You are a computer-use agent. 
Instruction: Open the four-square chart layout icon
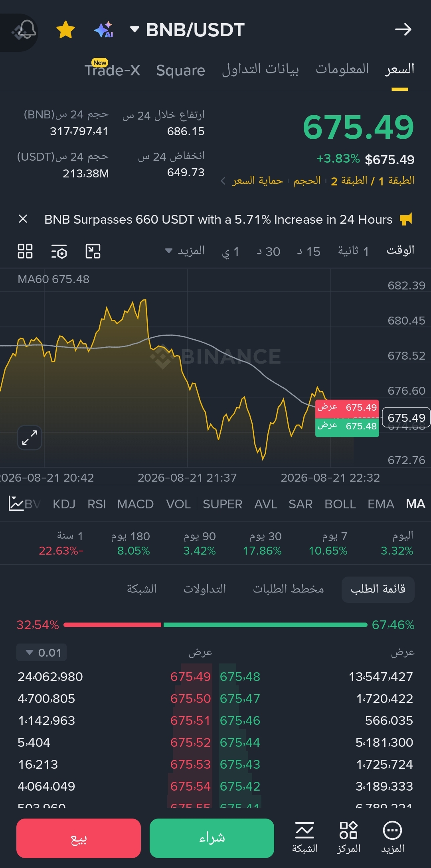click(25, 251)
